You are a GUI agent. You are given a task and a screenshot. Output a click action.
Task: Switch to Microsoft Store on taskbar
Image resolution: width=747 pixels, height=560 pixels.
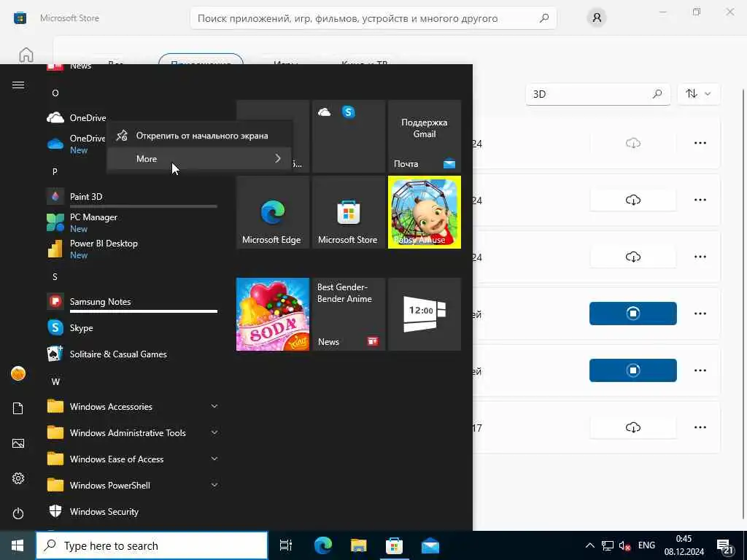coord(394,545)
